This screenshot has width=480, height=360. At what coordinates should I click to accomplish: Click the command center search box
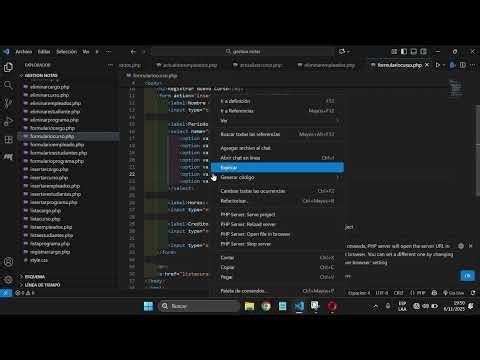[x=242, y=52]
